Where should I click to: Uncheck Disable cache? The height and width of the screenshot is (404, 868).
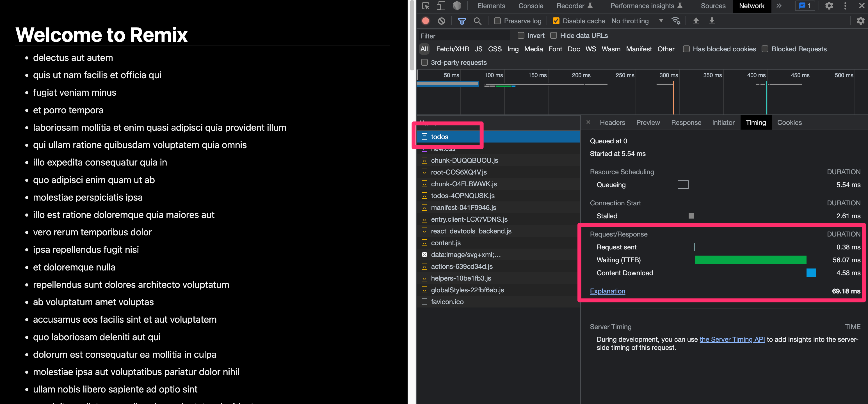point(556,21)
